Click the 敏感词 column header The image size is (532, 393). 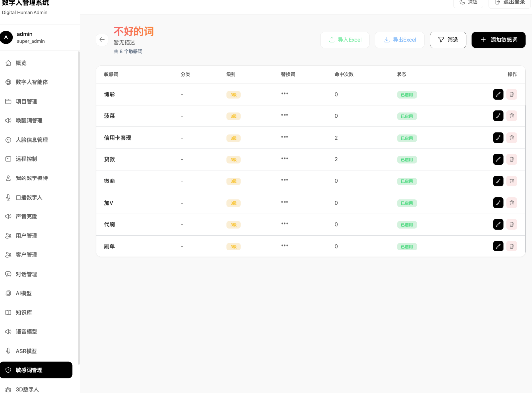(111, 74)
